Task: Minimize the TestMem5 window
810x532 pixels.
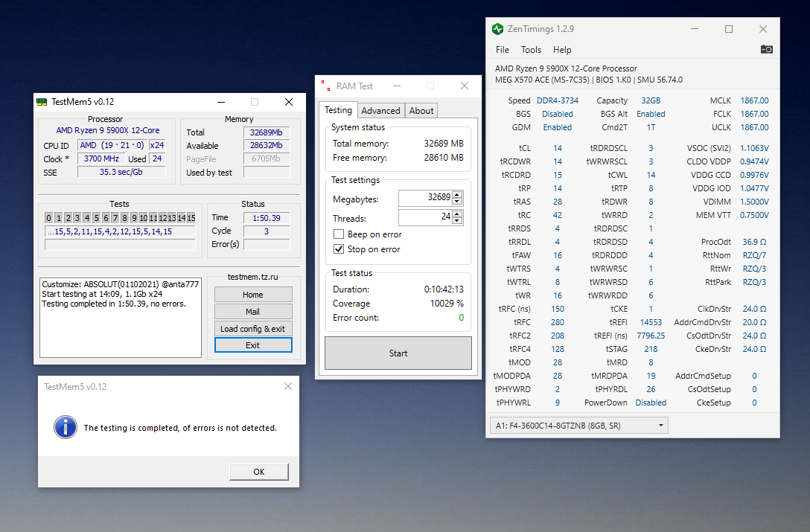Action: (x=221, y=102)
